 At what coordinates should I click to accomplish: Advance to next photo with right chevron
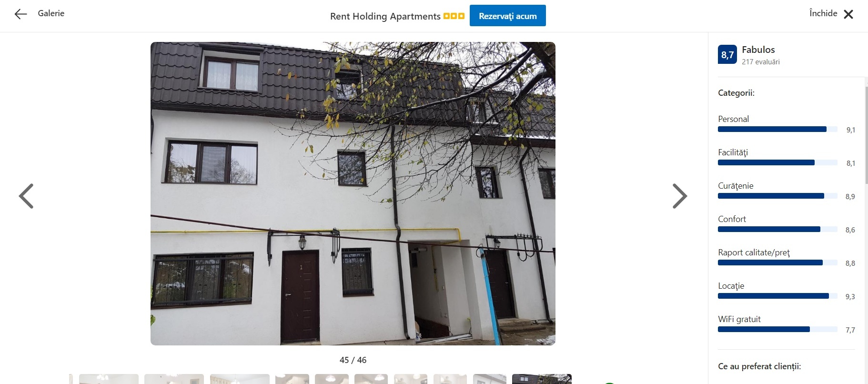point(680,196)
